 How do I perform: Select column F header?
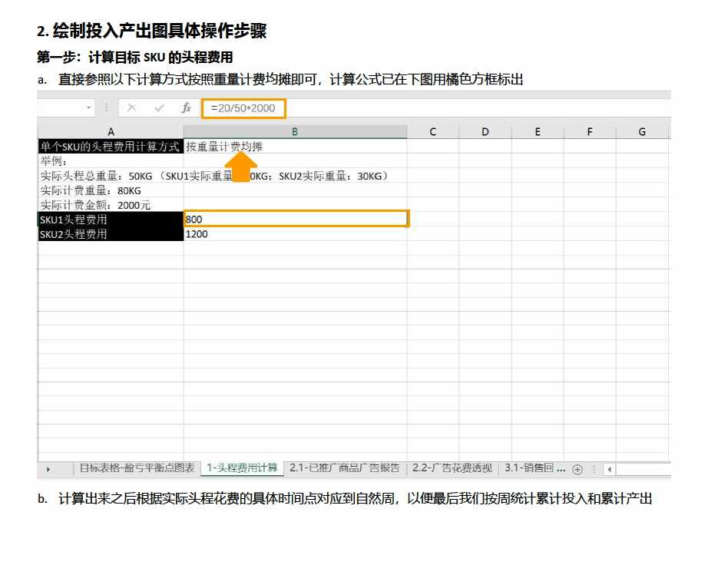tap(590, 132)
